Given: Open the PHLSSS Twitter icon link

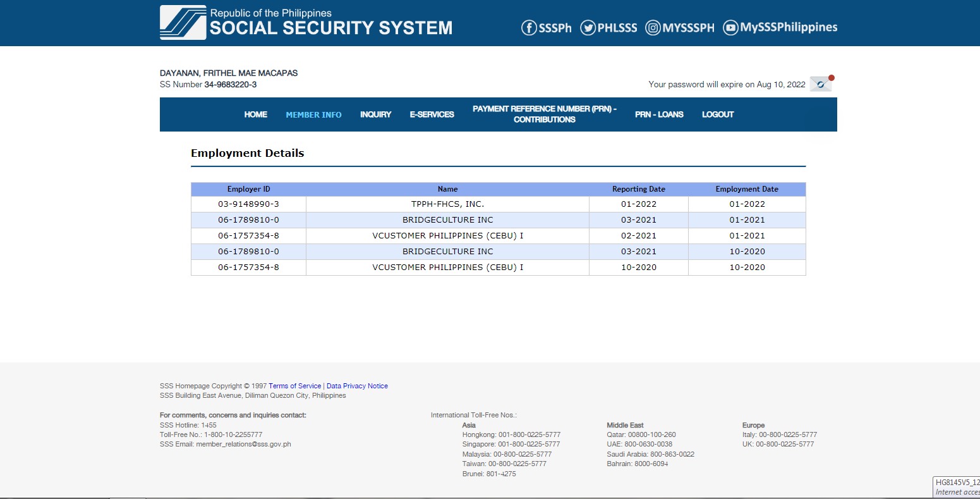Looking at the screenshot, I should click(x=588, y=28).
